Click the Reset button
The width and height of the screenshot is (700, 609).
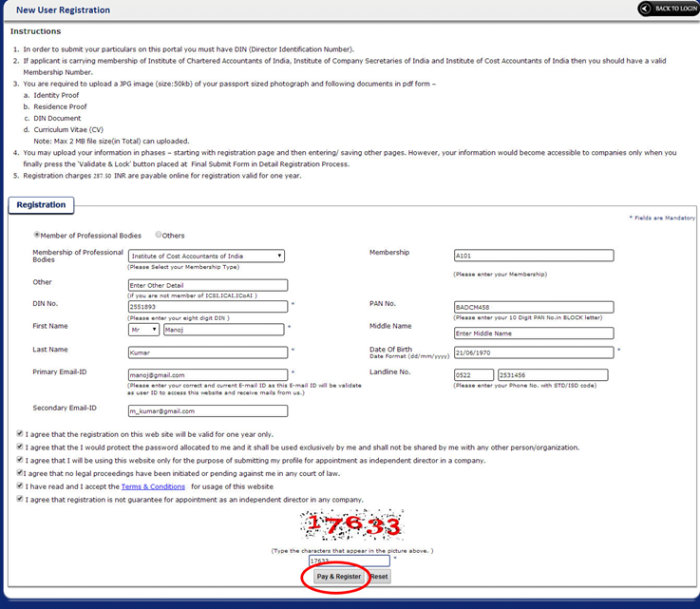(380, 577)
